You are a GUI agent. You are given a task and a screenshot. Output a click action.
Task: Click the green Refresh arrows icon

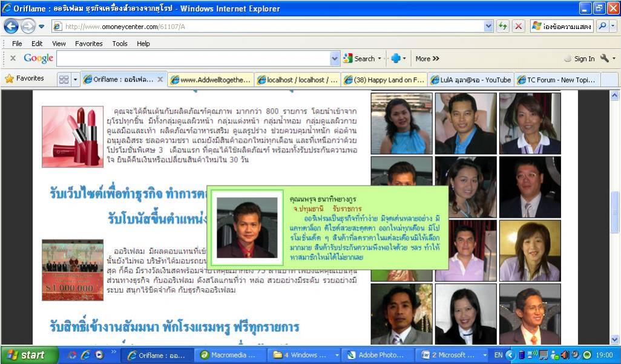point(503,27)
